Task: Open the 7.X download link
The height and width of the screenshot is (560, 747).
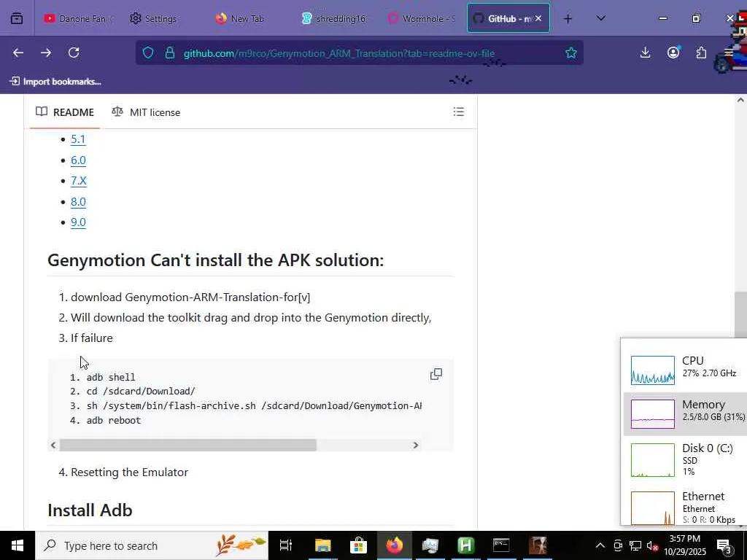Action: coord(79,181)
